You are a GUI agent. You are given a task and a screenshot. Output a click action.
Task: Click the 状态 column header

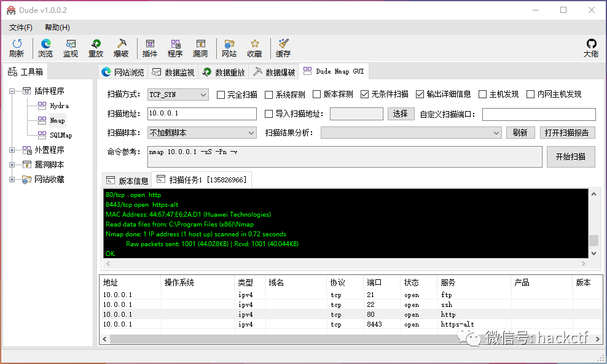click(418, 283)
